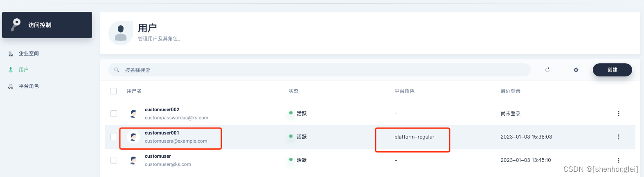Open more actions menu for customuser001
Viewport: 644px width, 177px height.
tap(618, 137)
